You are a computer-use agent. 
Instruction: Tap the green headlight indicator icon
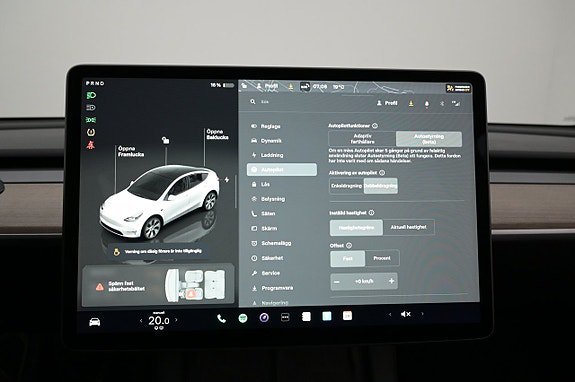click(91, 95)
